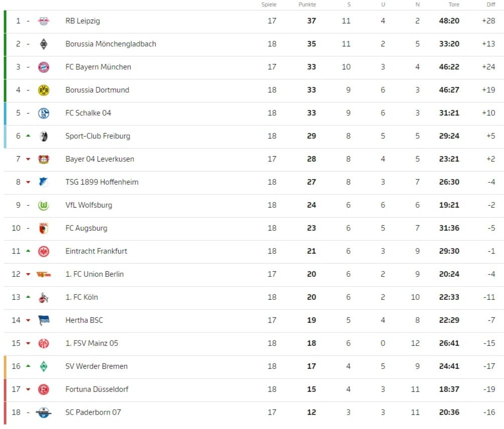Click the Borussia Dortmund BVB badge
The image size is (504, 429).
[44, 90]
